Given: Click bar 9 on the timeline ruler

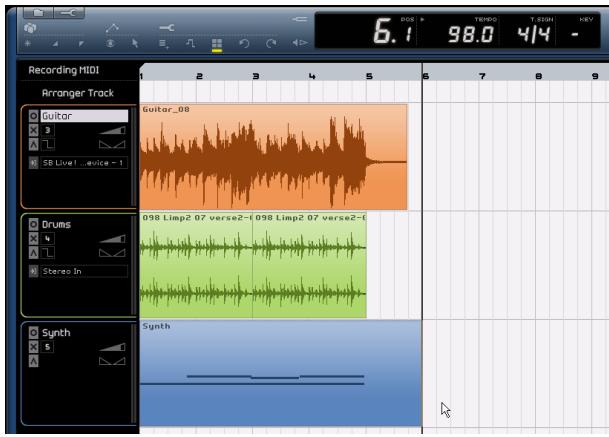Looking at the screenshot, I should [x=595, y=76].
